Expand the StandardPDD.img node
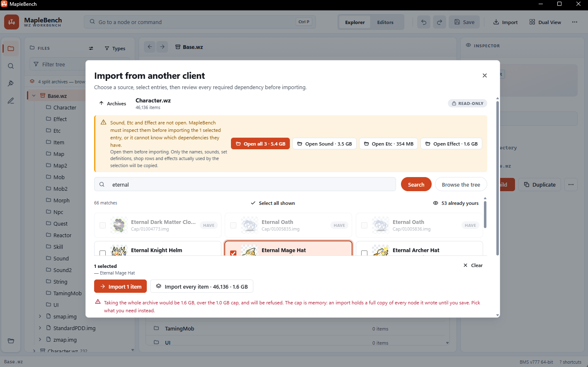 tap(40, 328)
